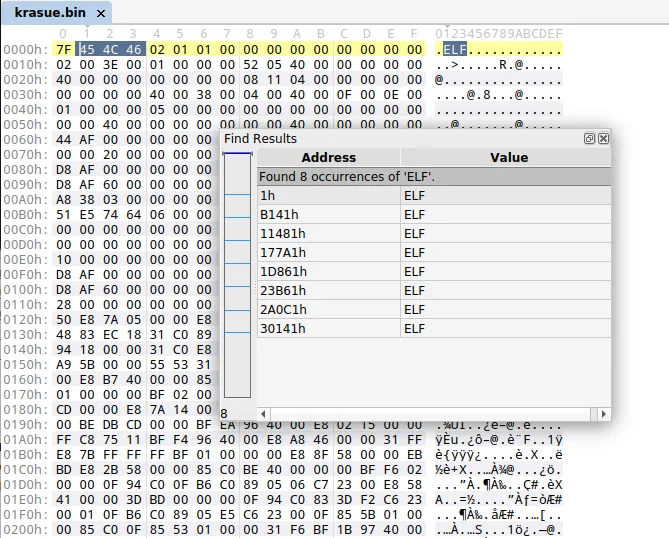Select byte BD at start of row 01C0h
The height and width of the screenshot is (538, 669).
pyautogui.click(x=64, y=470)
